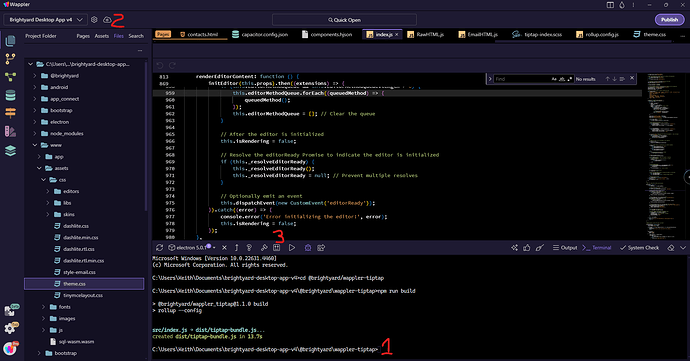Click the split layout icon in title bar
This screenshot has width=690, height=361.
610,5
